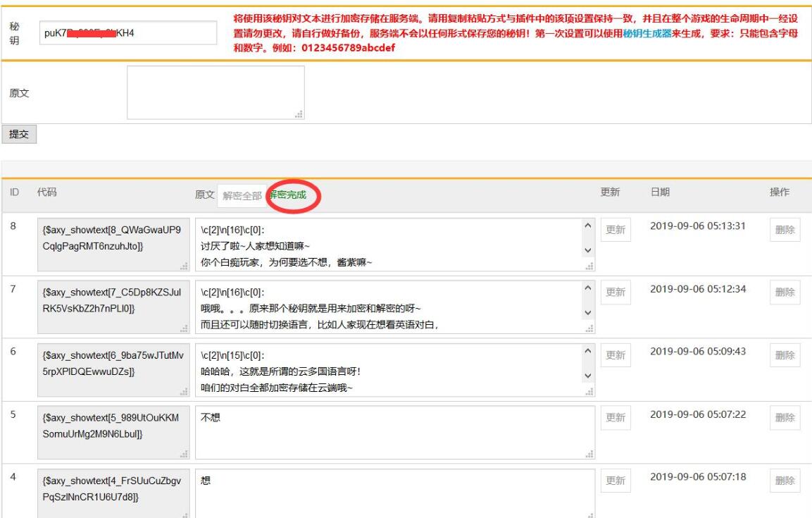Click date 2019-09-06 05:12:34
This screenshot has width=812, height=518.
tap(697, 289)
